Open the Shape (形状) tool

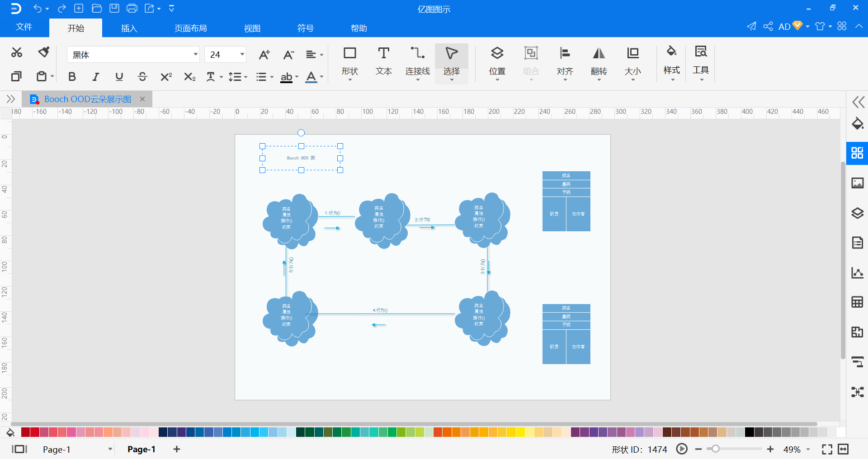point(350,62)
